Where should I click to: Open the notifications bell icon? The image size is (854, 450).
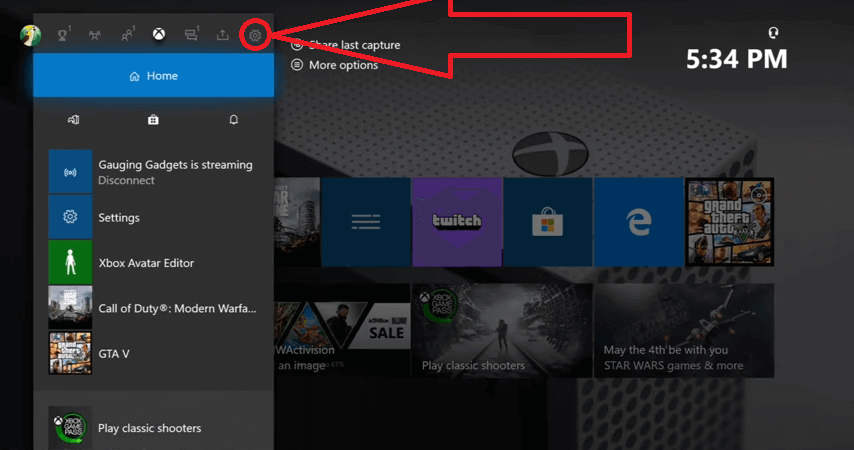(234, 119)
